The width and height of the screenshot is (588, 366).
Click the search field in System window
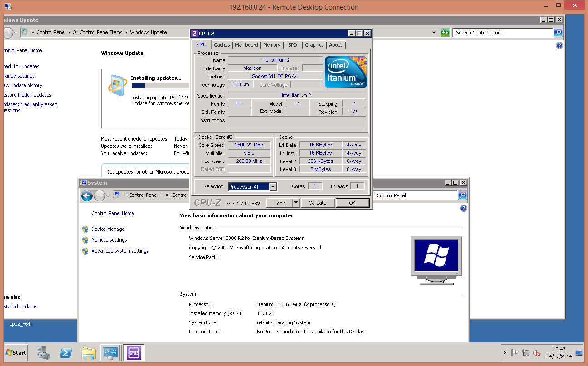point(414,195)
